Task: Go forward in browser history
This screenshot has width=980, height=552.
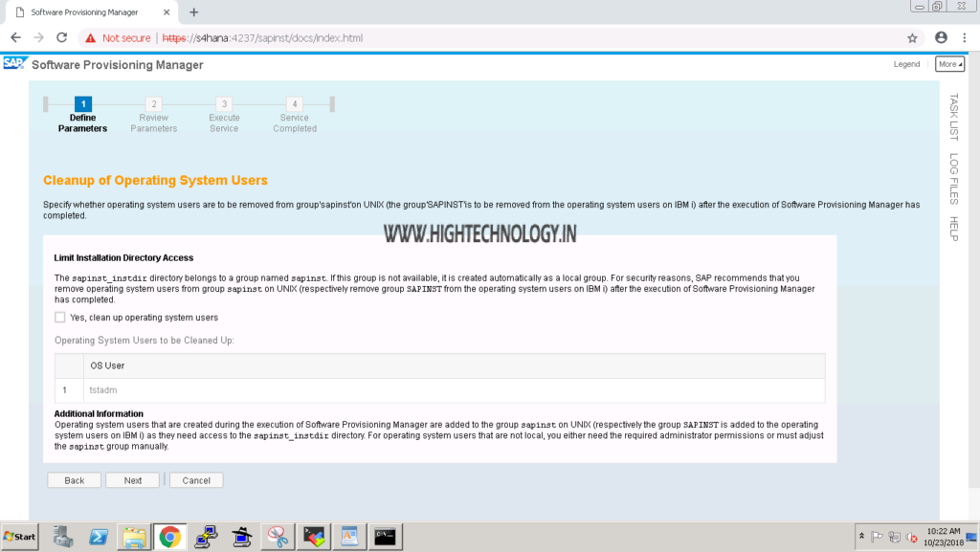Action: coord(38,38)
